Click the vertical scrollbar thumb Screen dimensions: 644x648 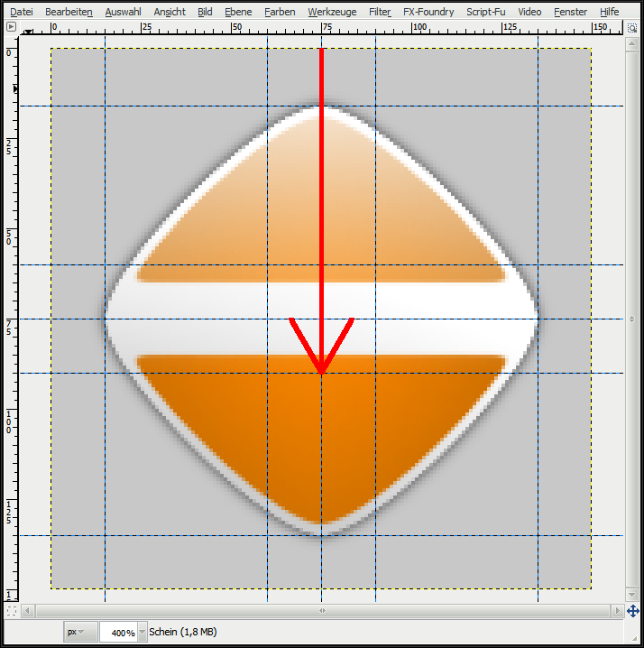[632, 319]
